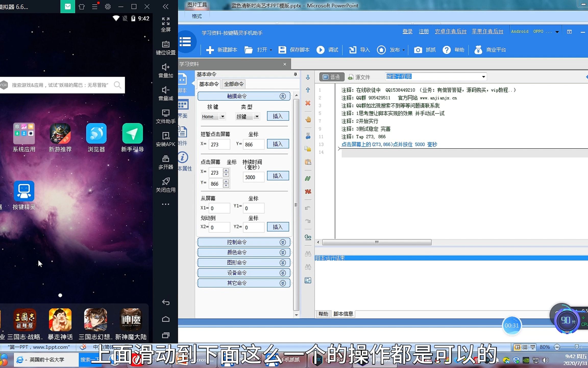Screen dimensions: 588x368
Task: Click 新建脚本 new script button
Action: 222,50
